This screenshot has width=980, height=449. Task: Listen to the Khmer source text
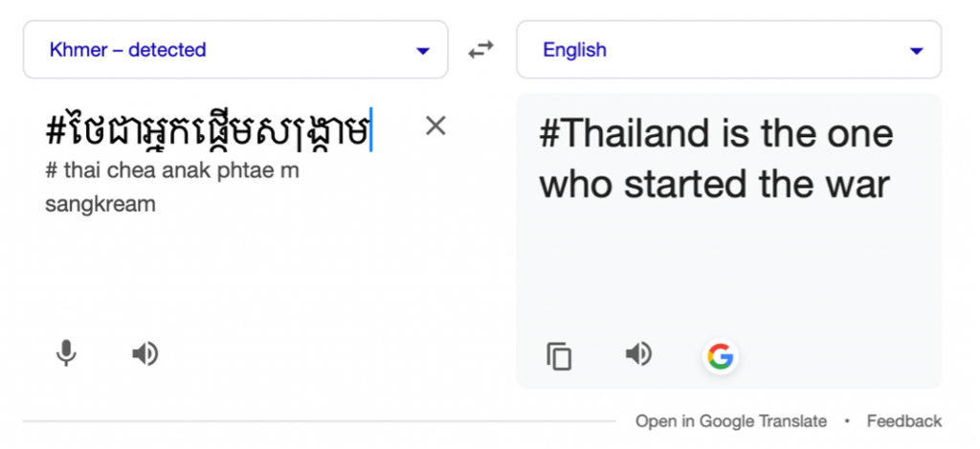pyautogui.click(x=145, y=354)
